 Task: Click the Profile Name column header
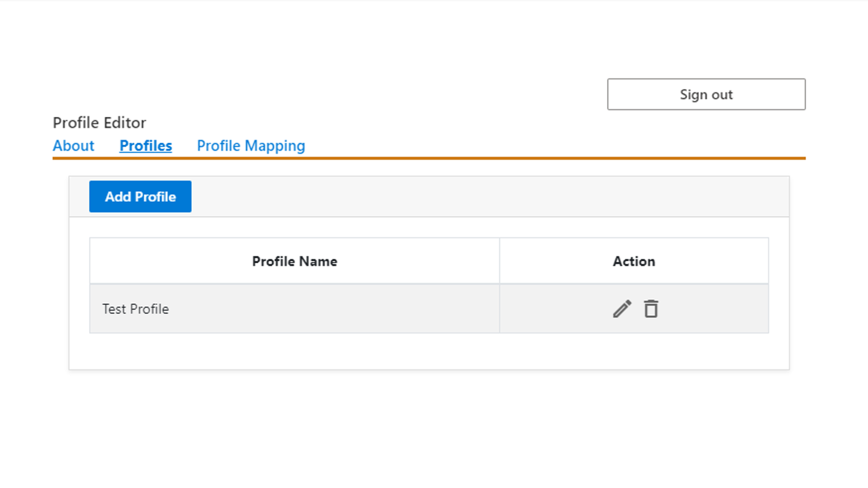[x=294, y=261]
